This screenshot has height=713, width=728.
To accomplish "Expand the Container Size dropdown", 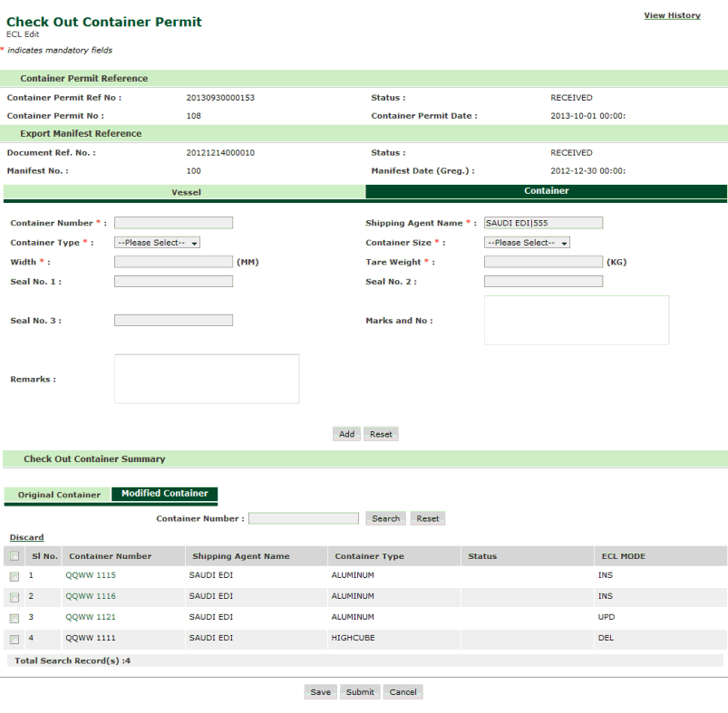I will click(527, 243).
